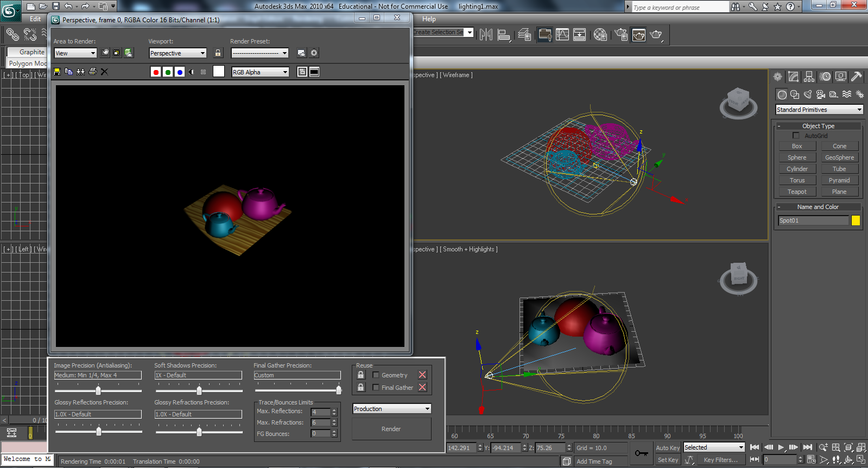Open the Render Setup icon in render window
This screenshot has width=868, height=468.
(x=302, y=53)
